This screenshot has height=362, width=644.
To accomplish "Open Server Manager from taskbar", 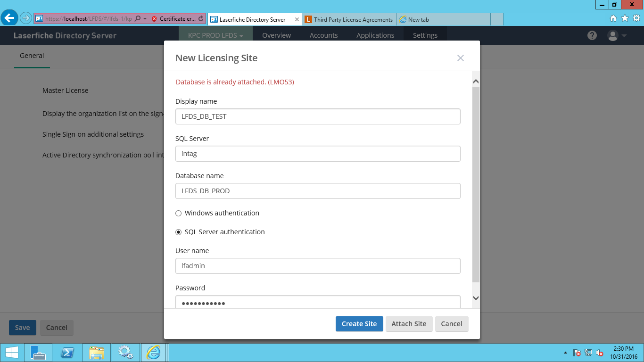I will point(38,352).
